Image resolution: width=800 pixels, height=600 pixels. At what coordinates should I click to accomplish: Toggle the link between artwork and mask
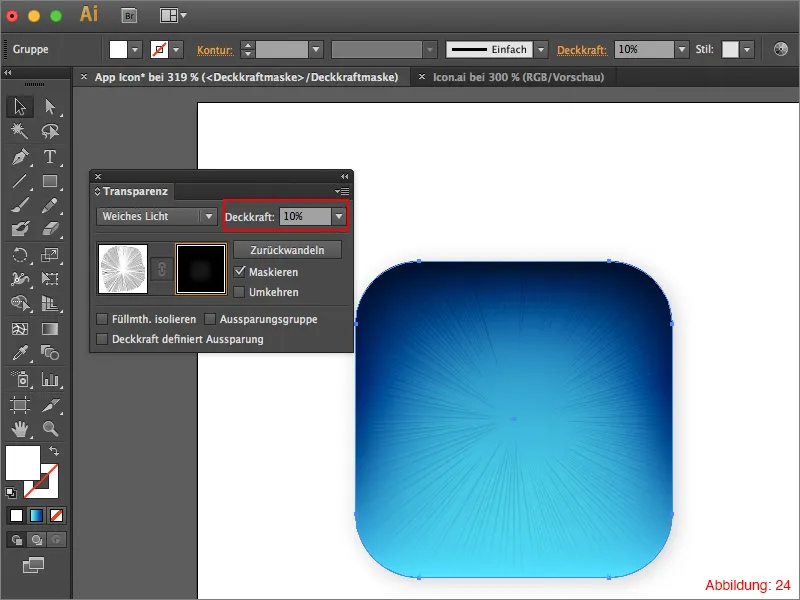[x=162, y=269]
